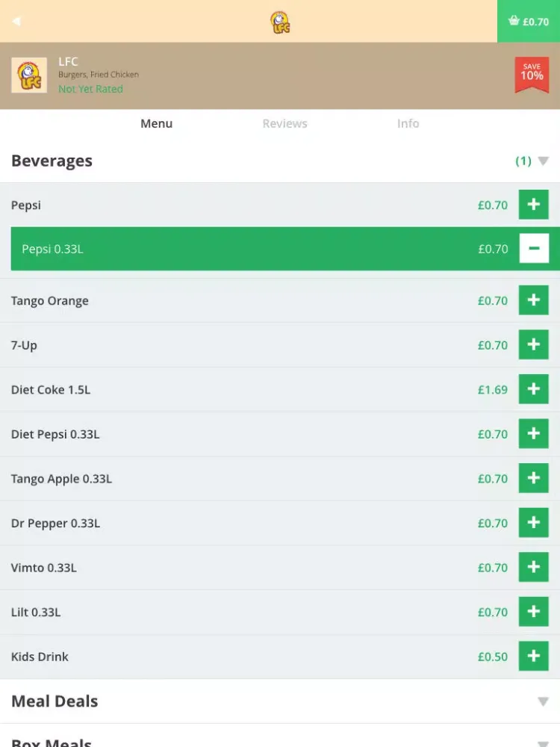
Task: Switch to the Reviews tab
Action: point(284,123)
